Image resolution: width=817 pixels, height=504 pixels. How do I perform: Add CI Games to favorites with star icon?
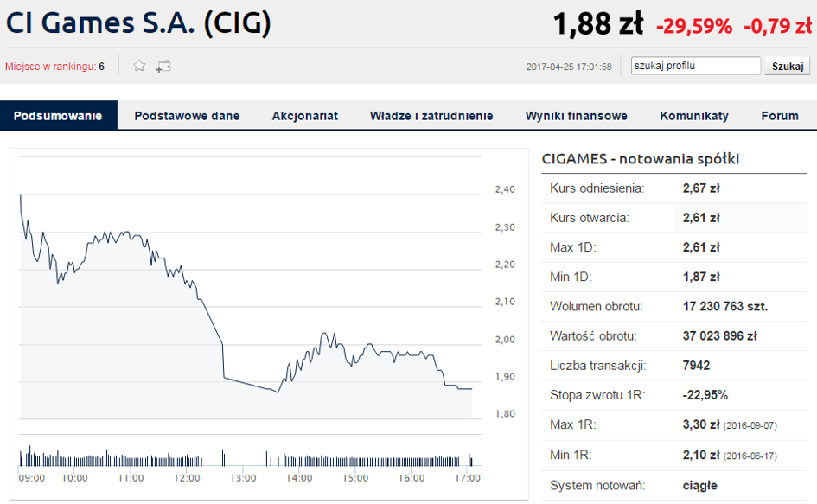pos(139,66)
